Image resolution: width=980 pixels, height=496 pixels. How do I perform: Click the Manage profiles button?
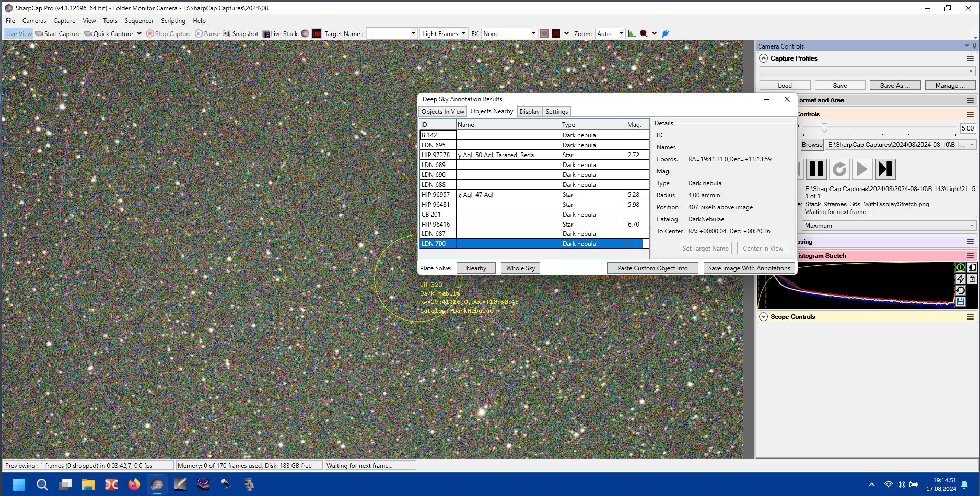(x=950, y=86)
